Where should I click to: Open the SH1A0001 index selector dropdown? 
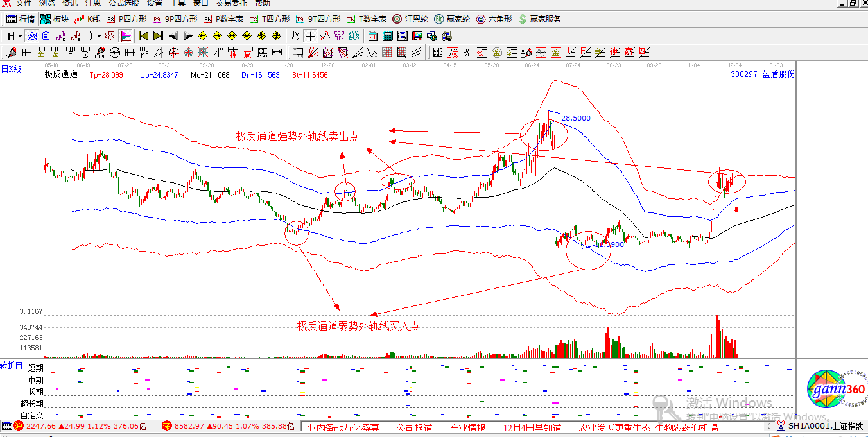coord(768,426)
